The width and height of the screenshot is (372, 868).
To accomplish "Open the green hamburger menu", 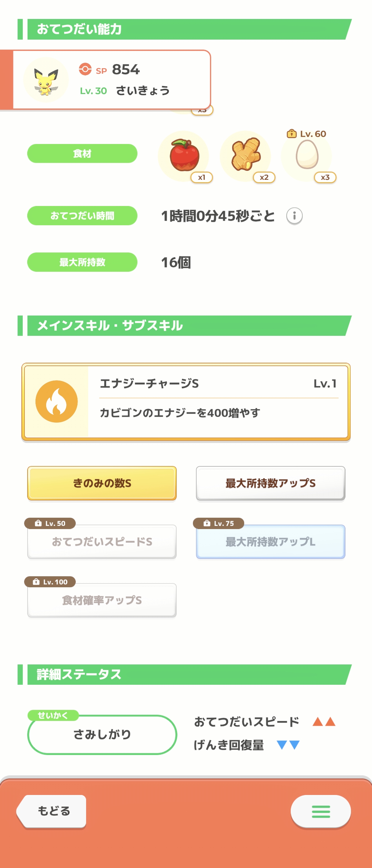I will pos(321,812).
